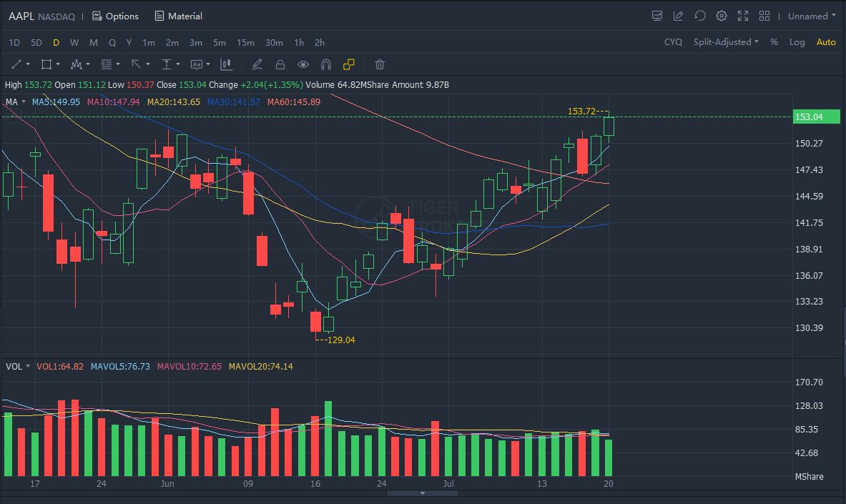The image size is (846, 504).
Task: Click the MAVOL20:74.14 volume label
Action: coord(260,367)
